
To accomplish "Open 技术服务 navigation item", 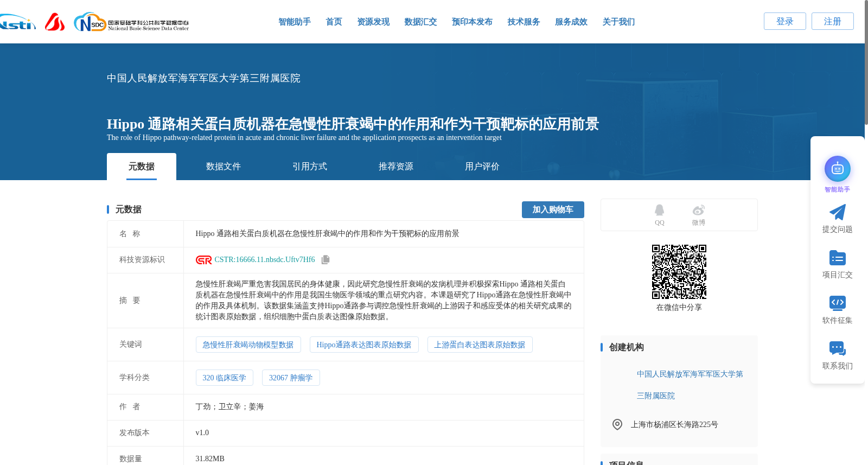I will click(524, 22).
